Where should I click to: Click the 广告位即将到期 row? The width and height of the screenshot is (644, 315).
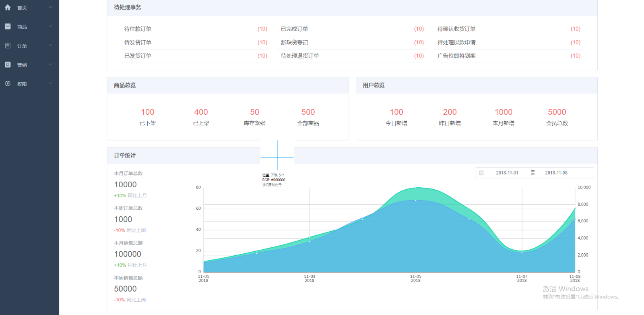[x=456, y=56]
